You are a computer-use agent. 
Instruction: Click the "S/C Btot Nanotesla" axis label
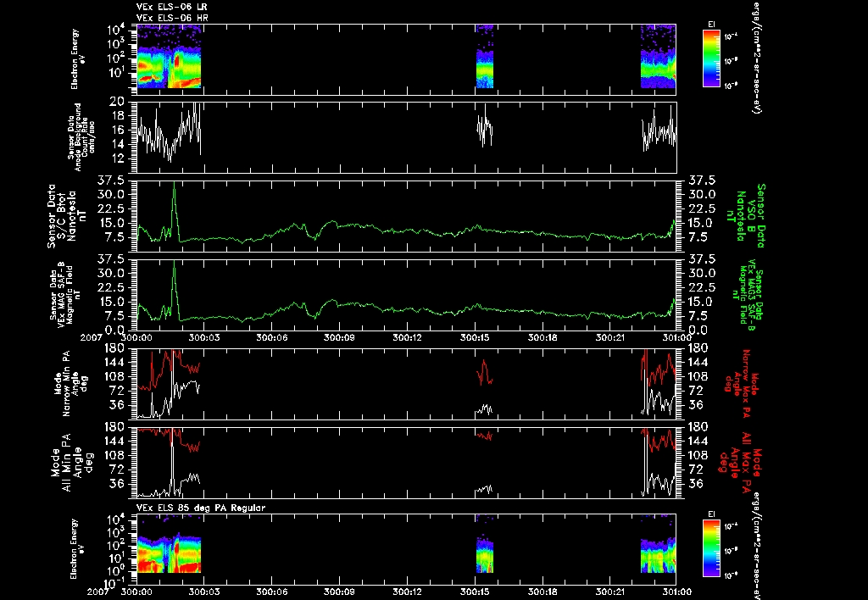68,216
